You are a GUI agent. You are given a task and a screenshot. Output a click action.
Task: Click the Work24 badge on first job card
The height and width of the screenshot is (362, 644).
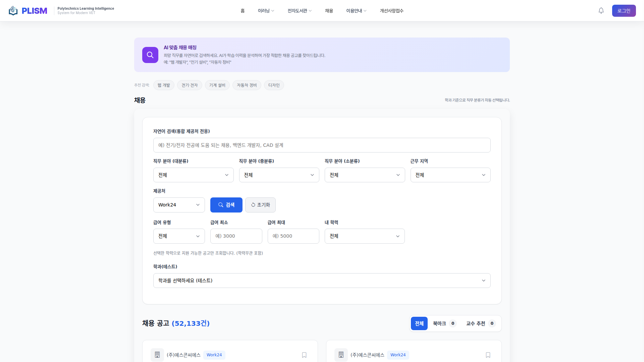214,355
